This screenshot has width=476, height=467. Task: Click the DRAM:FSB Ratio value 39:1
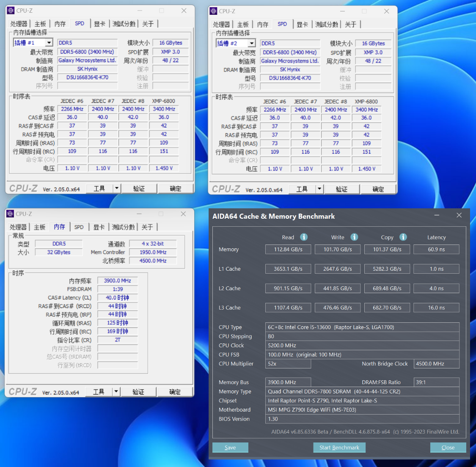(x=437, y=382)
